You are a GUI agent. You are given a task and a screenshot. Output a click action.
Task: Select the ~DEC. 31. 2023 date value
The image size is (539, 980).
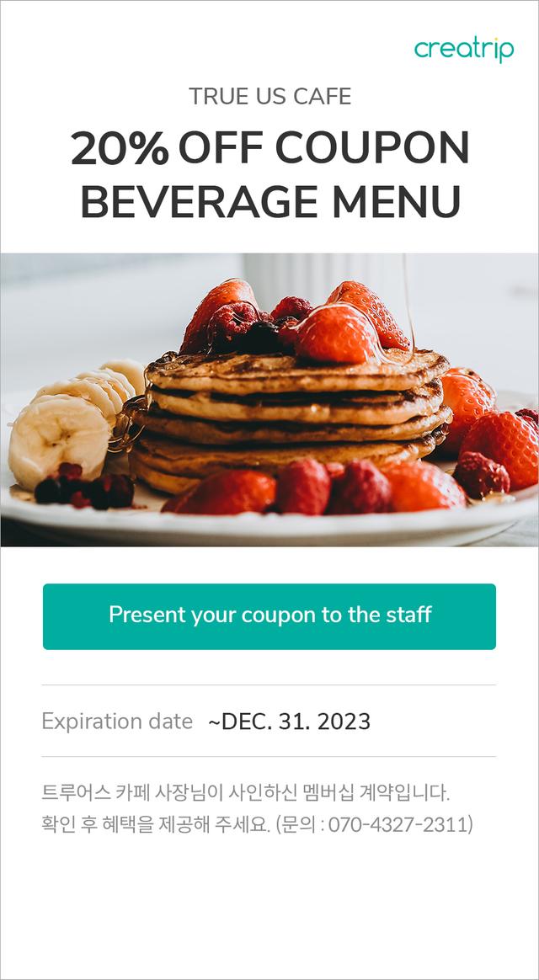click(289, 722)
